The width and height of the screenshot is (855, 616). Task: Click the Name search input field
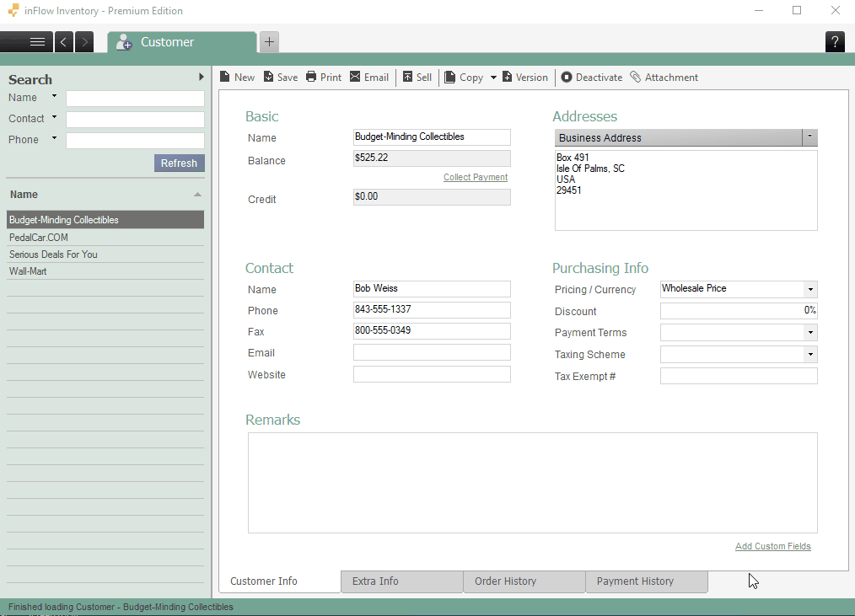(x=135, y=99)
